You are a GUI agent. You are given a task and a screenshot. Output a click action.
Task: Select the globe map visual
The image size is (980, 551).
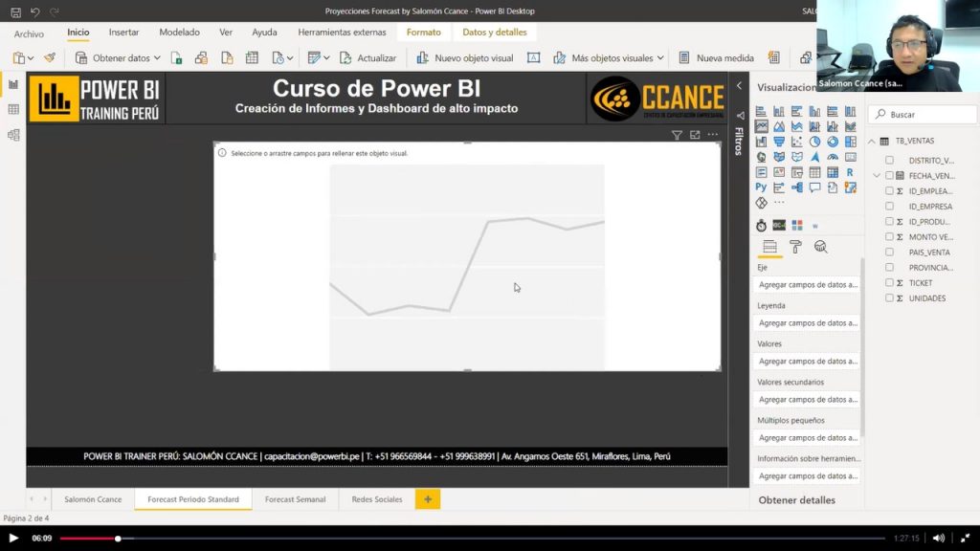(761, 157)
